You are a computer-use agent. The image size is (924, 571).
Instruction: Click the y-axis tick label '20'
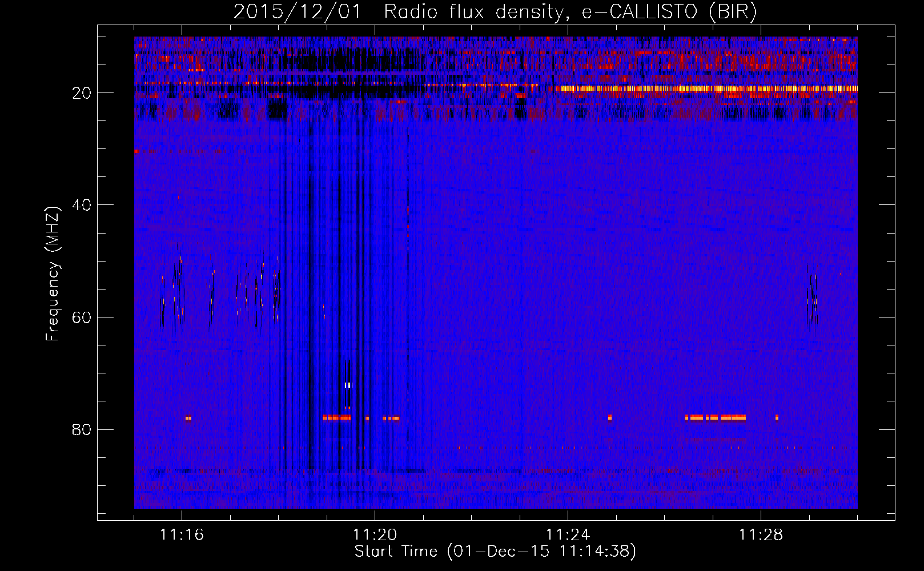pyautogui.click(x=82, y=93)
